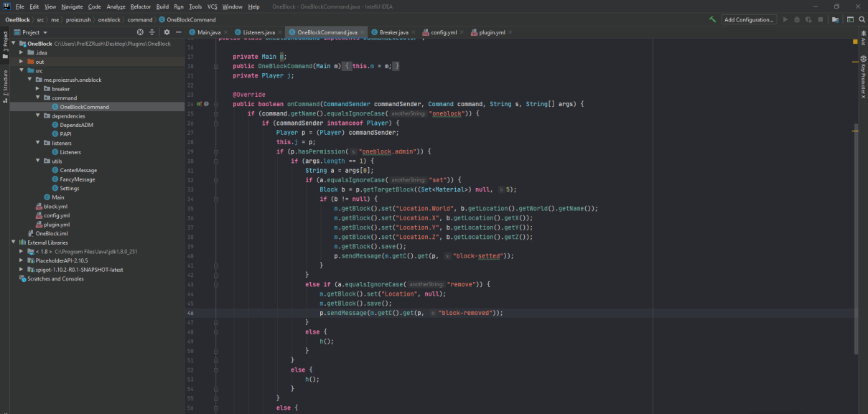Collapse the utils package arrow
Viewport: 868px width, 414px height.
[38, 161]
